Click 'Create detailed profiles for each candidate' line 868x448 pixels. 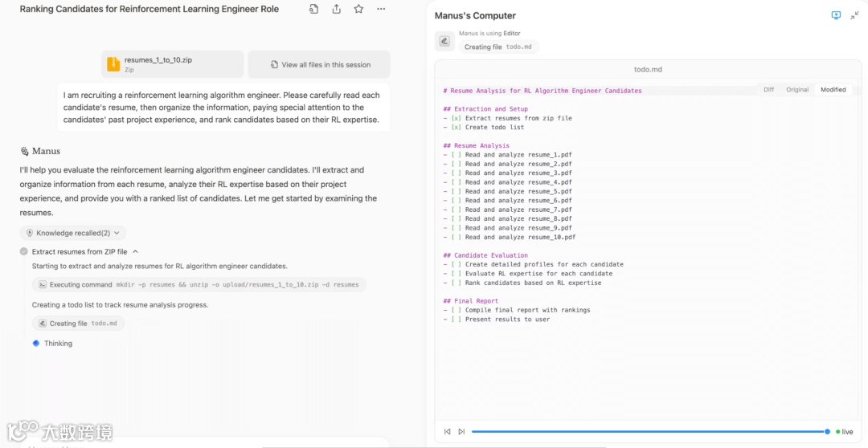pos(533,264)
